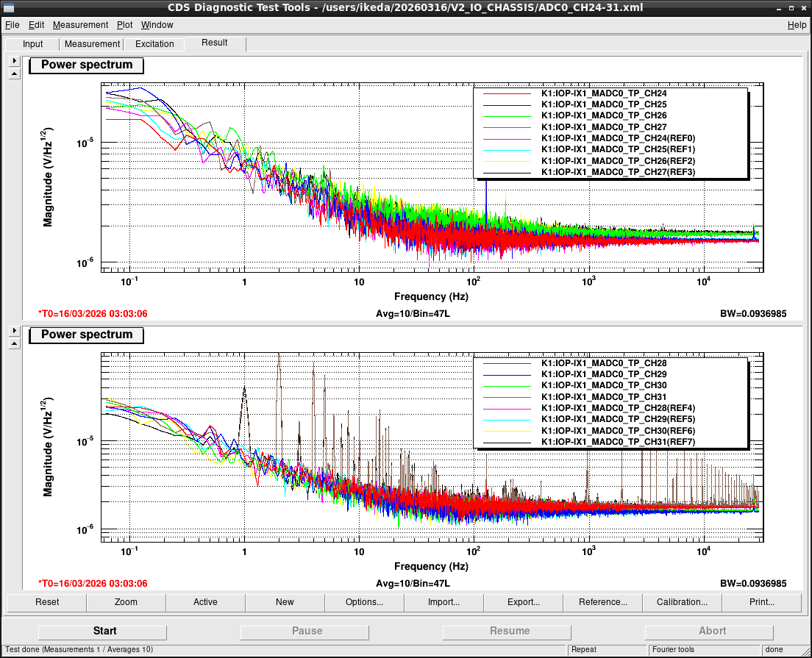This screenshot has height=658, width=812.
Task: Expand the lower plot options arrow
Action: click(15, 330)
